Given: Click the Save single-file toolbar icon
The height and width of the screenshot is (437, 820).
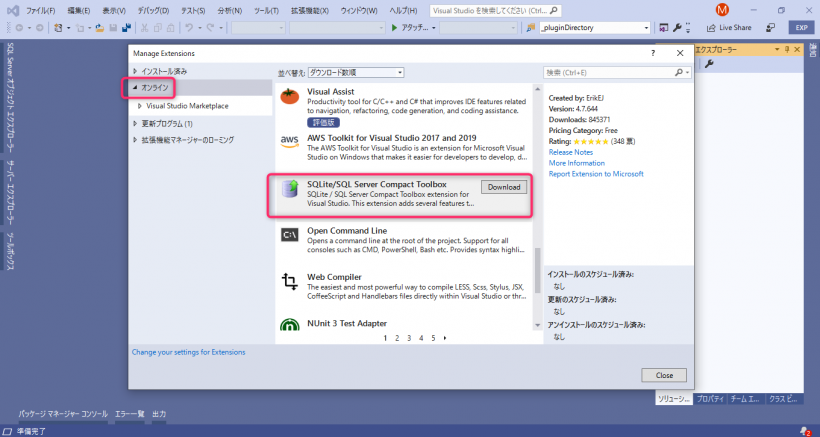Looking at the screenshot, I should pos(113,28).
